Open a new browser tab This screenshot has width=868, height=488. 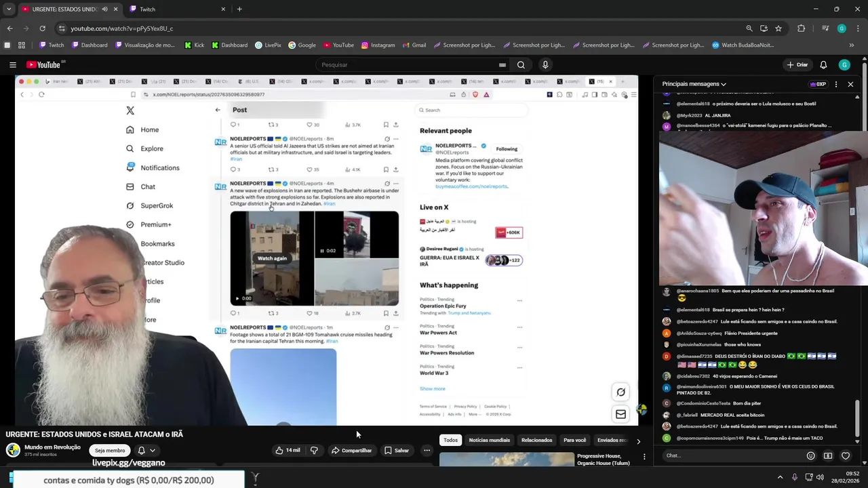point(239,9)
